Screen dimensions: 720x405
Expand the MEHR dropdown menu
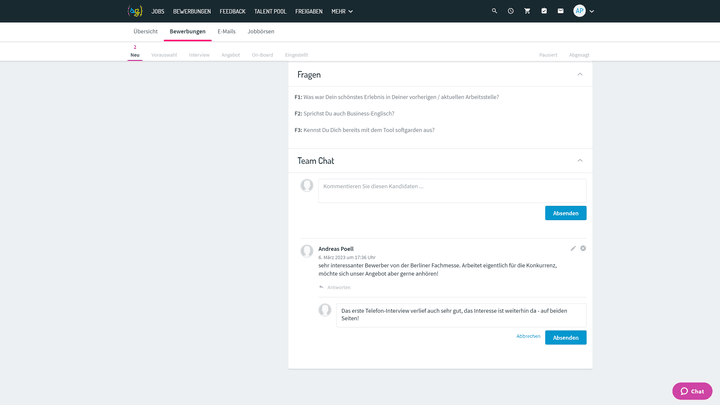(x=343, y=11)
